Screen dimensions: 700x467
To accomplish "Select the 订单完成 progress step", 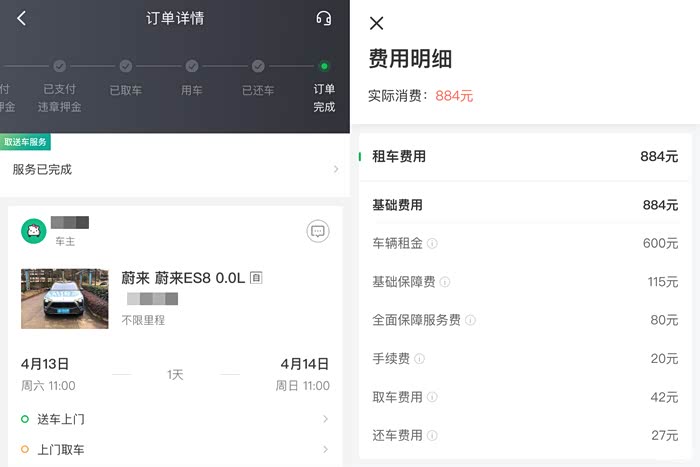I will coord(324,87).
